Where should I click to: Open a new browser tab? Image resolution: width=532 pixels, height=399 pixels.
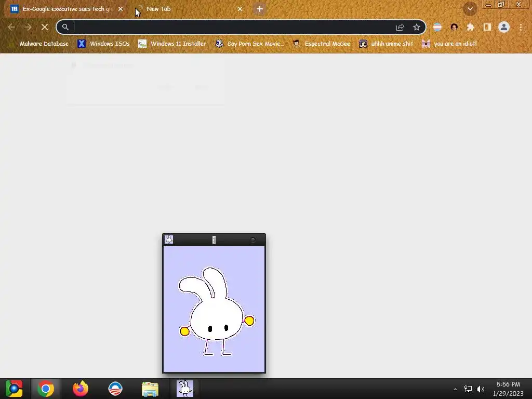coord(260,9)
